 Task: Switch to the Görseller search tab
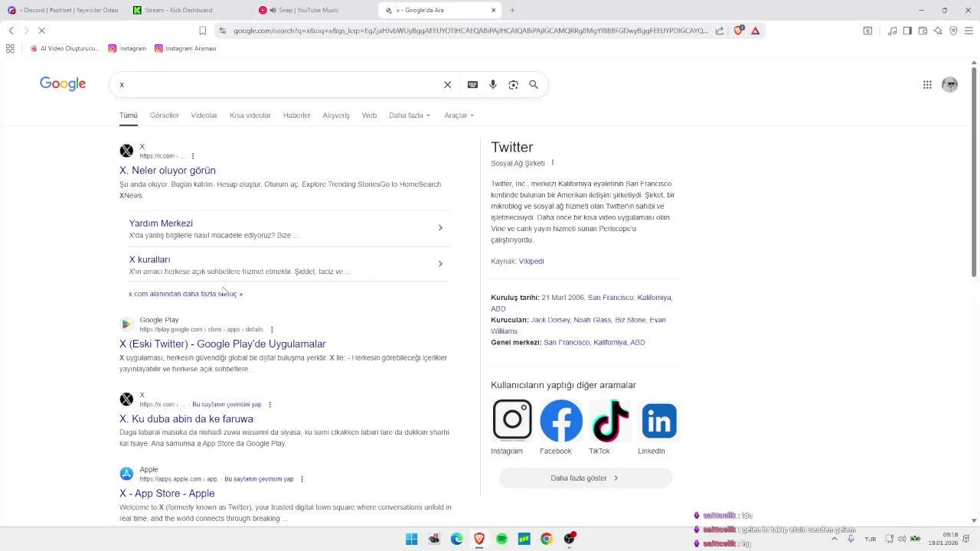tap(165, 116)
